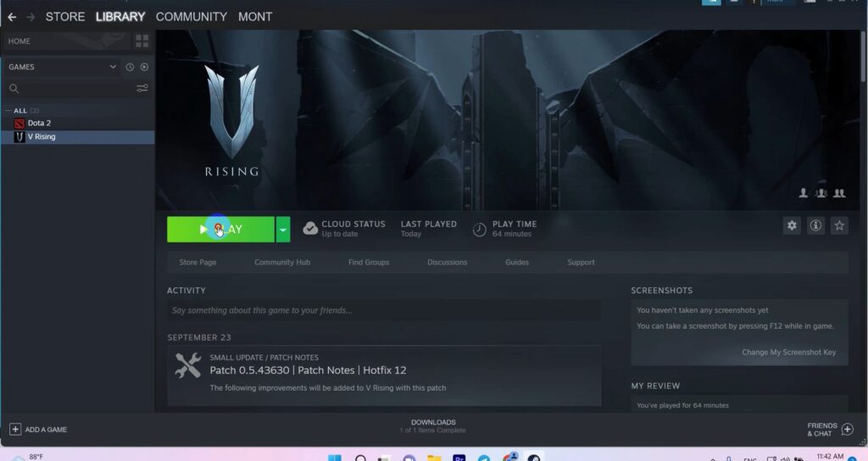Open the collections grid view icon
The width and height of the screenshot is (868, 461).
tap(142, 41)
